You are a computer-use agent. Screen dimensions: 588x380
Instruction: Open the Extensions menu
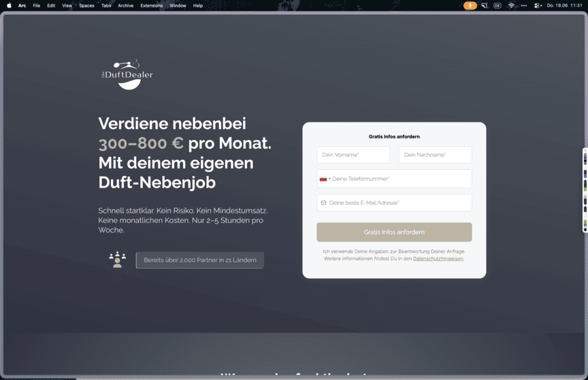(x=152, y=5)
